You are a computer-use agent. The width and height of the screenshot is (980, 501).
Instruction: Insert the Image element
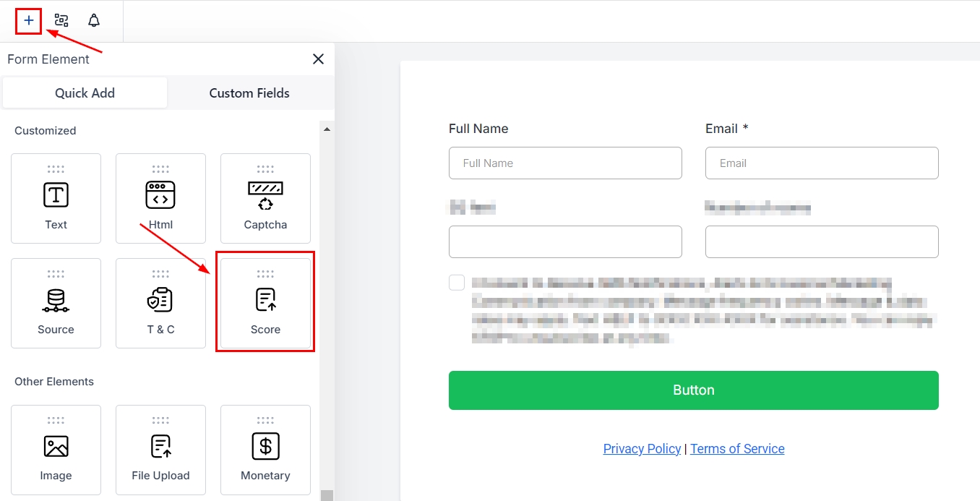pyautogui.click(x=56, y=450)
